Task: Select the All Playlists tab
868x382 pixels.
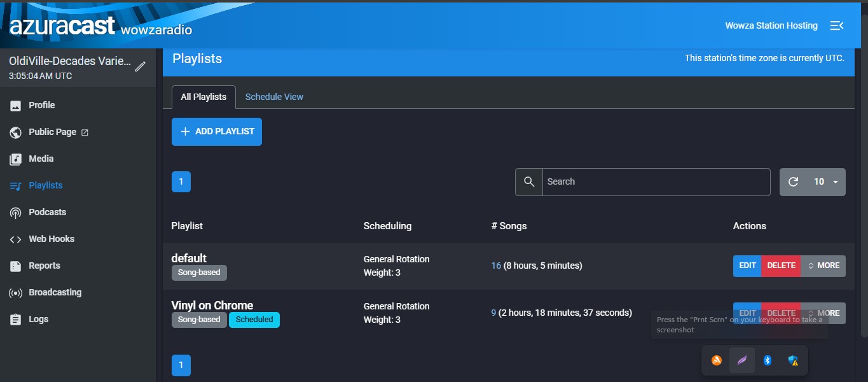Action: (x=203, y=96)
